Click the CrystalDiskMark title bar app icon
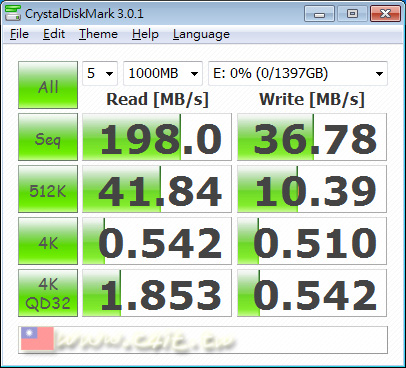 [x=13, y=13]
